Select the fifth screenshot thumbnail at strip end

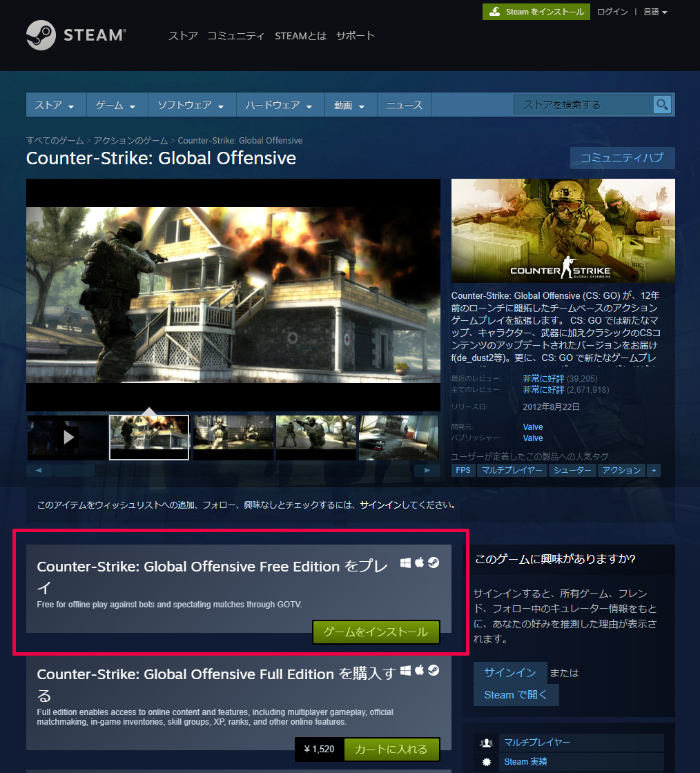pyautogui.click(x=399, y=438)
